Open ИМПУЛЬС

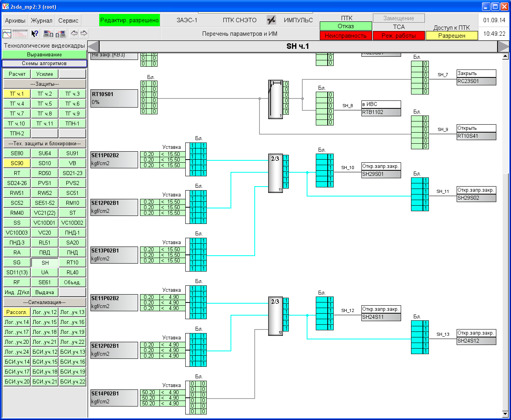(298, 20)
